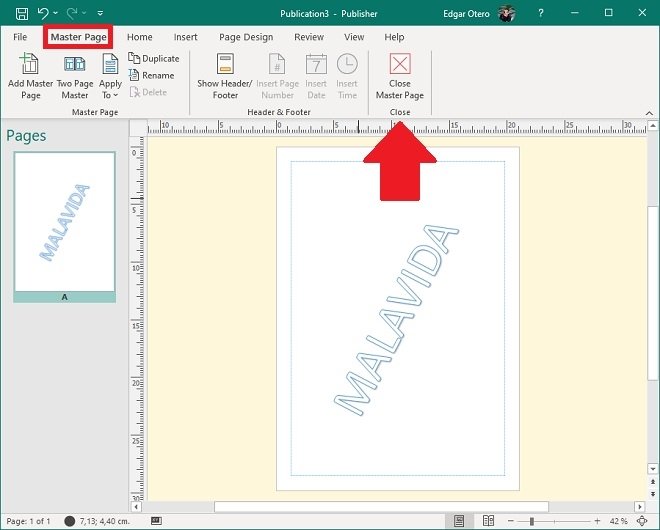
Task: Switch to the Master Page tab
Action: point(78,37)
